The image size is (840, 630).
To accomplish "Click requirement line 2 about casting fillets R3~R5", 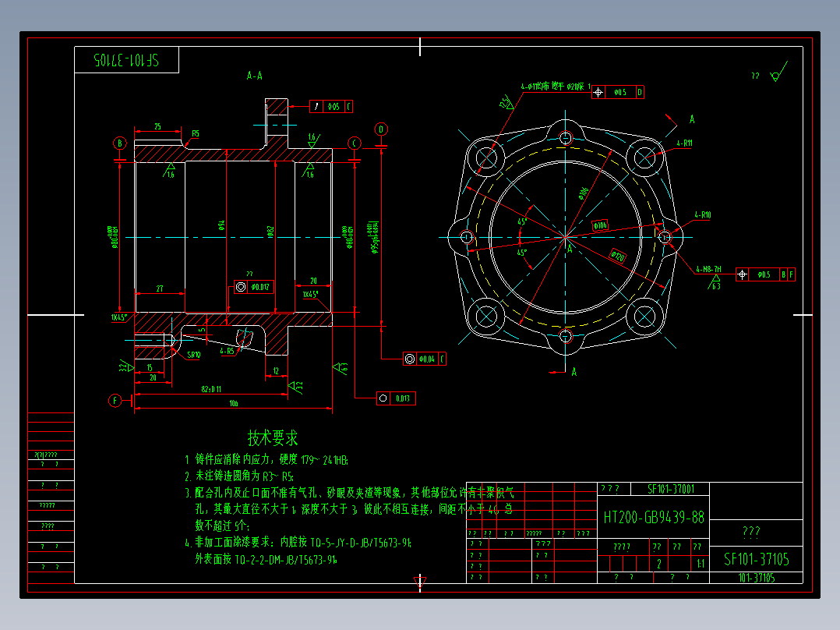I will pos(239,476).
